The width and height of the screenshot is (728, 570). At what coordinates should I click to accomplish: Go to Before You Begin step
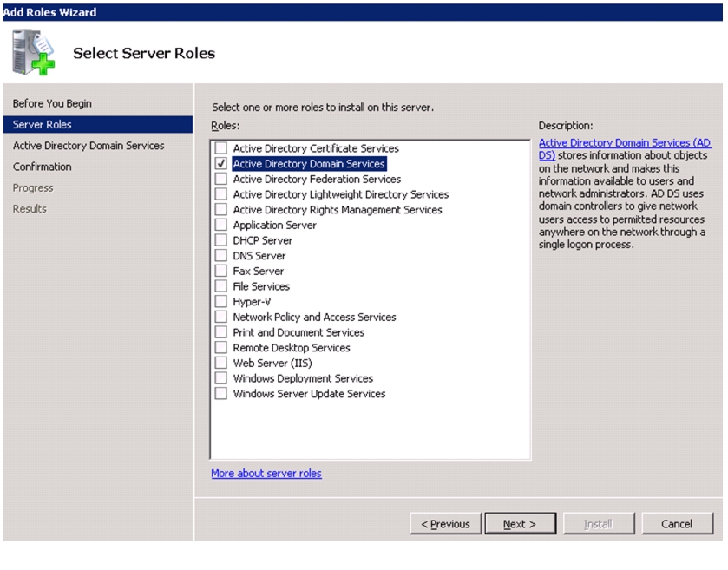[52, 103]
